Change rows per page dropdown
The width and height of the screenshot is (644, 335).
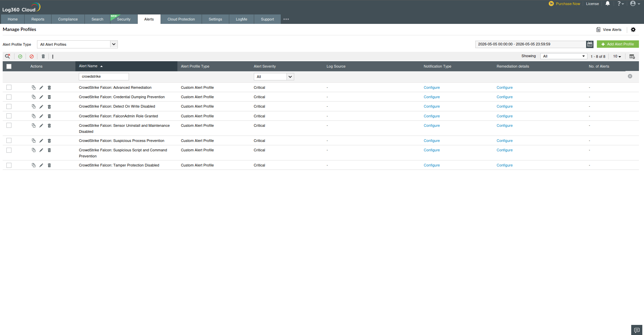(617, 56)
